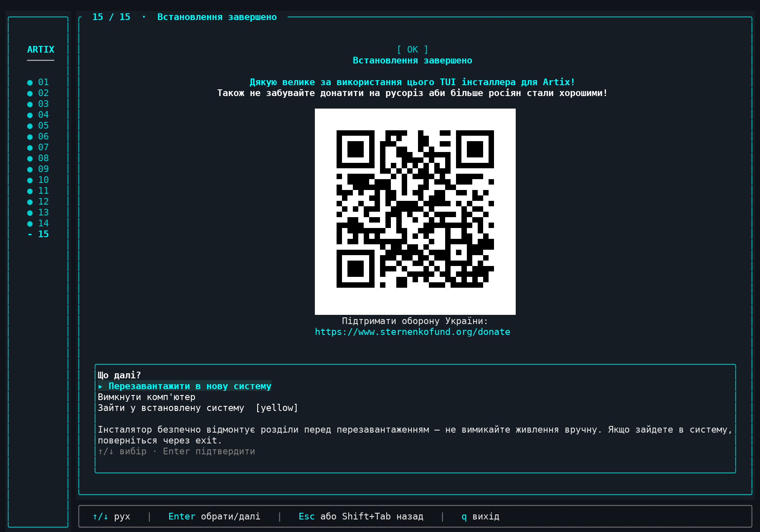760x532 pixels.
Task: Go to step 13 in sidebar
Action: (38, 213)
